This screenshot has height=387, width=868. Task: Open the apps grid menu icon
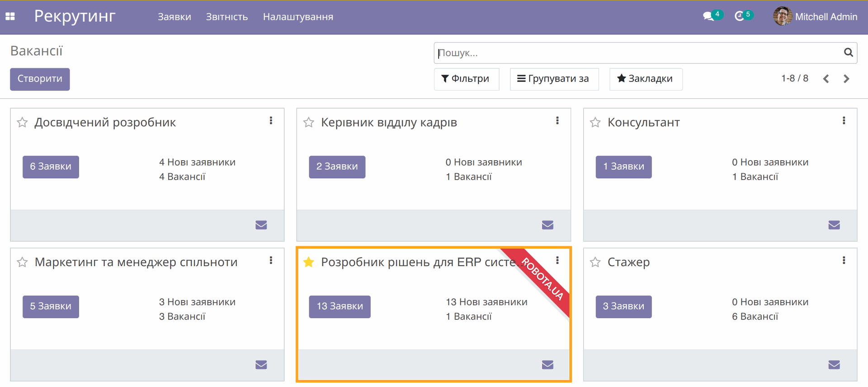pyautogui.click(x=10, y=17)
